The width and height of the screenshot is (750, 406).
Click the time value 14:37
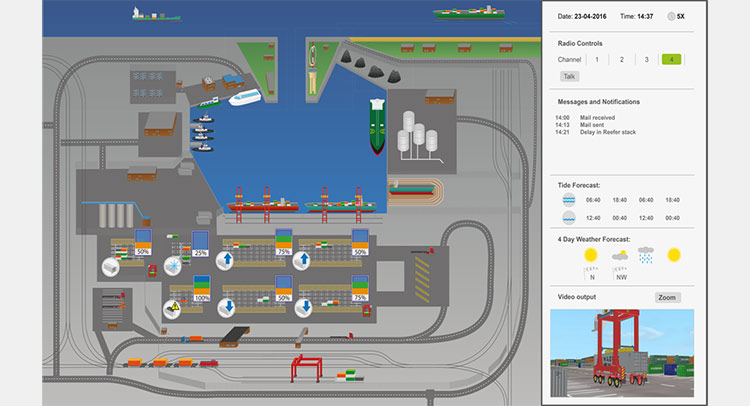click(644, 16)
